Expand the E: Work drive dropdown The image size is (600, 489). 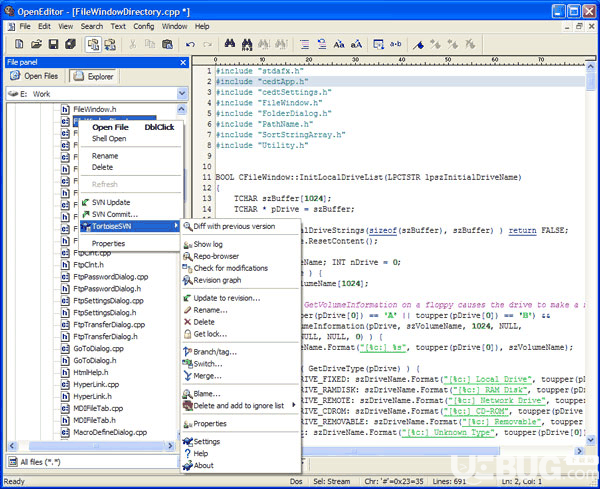pyautogui.click(x=182, y=94)
